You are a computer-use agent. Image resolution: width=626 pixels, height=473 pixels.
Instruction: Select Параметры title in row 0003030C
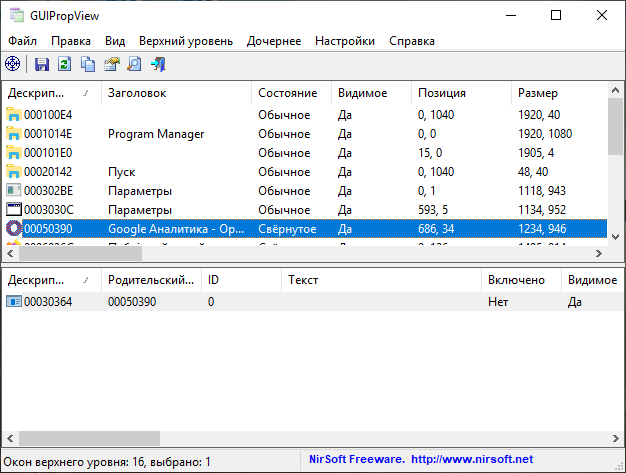point(140,210)
